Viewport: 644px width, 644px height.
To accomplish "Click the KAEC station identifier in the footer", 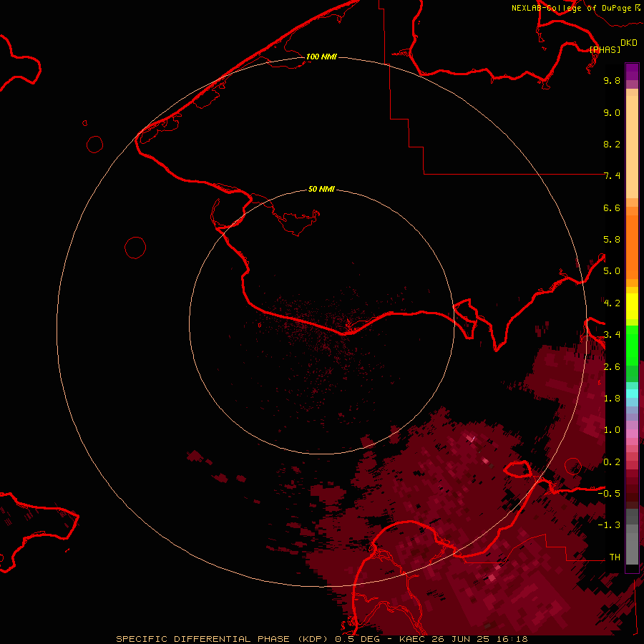I will coord(412,639).
